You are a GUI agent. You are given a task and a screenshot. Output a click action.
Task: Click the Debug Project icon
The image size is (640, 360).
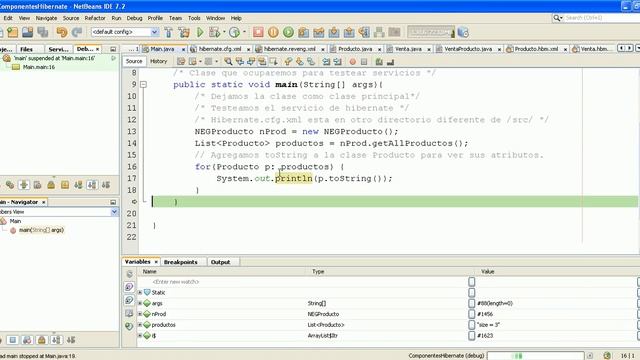214,32
